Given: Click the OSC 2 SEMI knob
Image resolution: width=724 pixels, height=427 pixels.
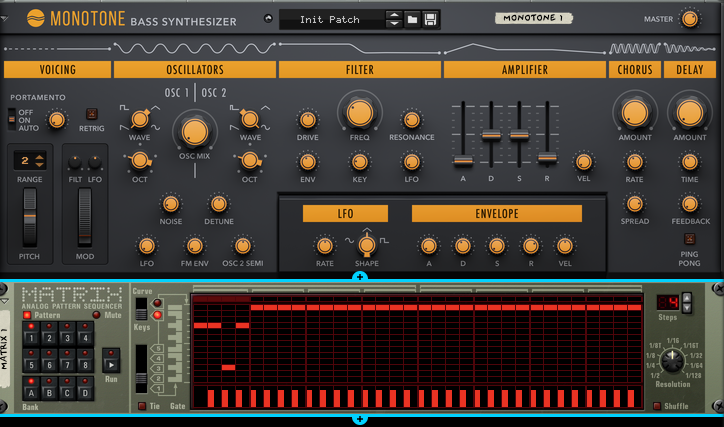Looking at the screenshot, I should (243, 246).
